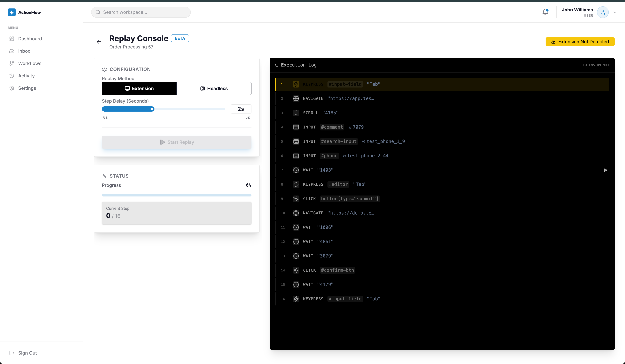
Task: Click the navigate globe icon on step 10
Action: point(296,213)
